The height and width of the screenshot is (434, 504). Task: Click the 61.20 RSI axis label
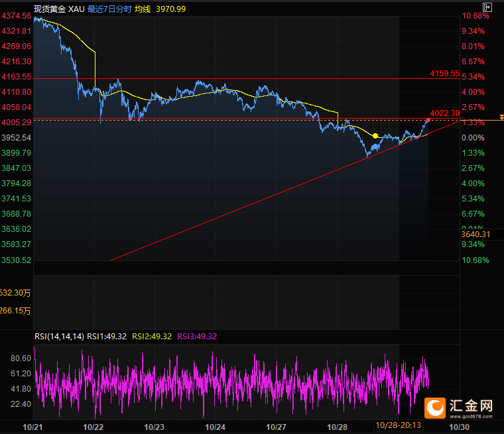pos(21,373)
